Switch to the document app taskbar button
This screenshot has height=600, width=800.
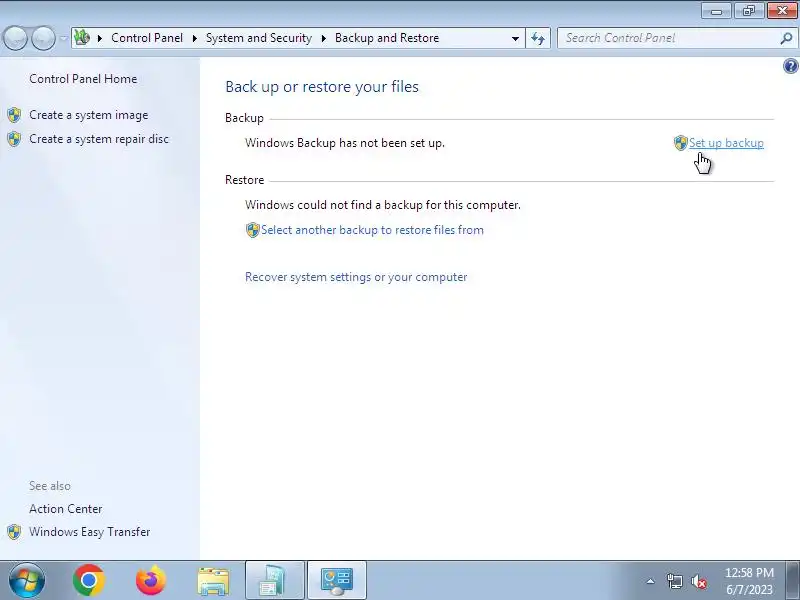pyautogui.click(x=274, y=581)
